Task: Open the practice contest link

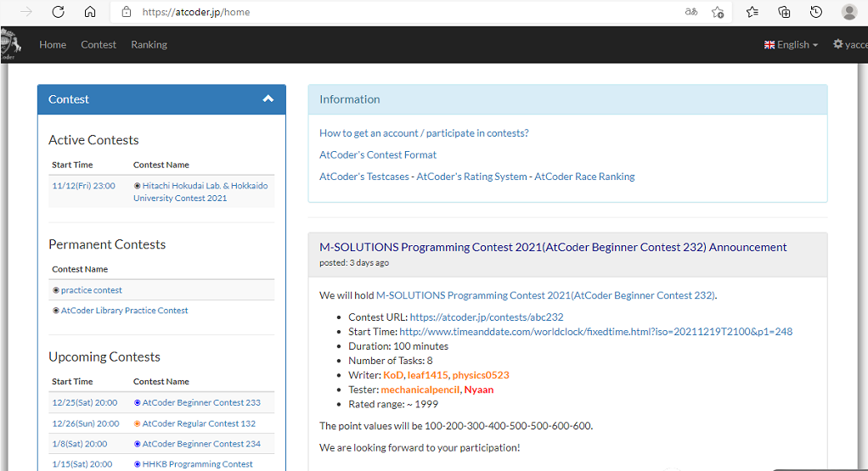Action: point(92,290)
